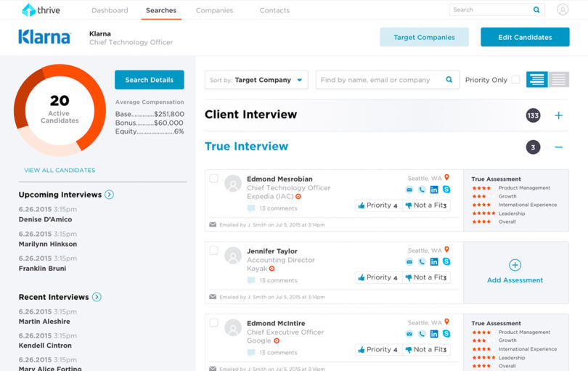Click the top search magnifier icon
588x371 pixels.
coord(536,9)
